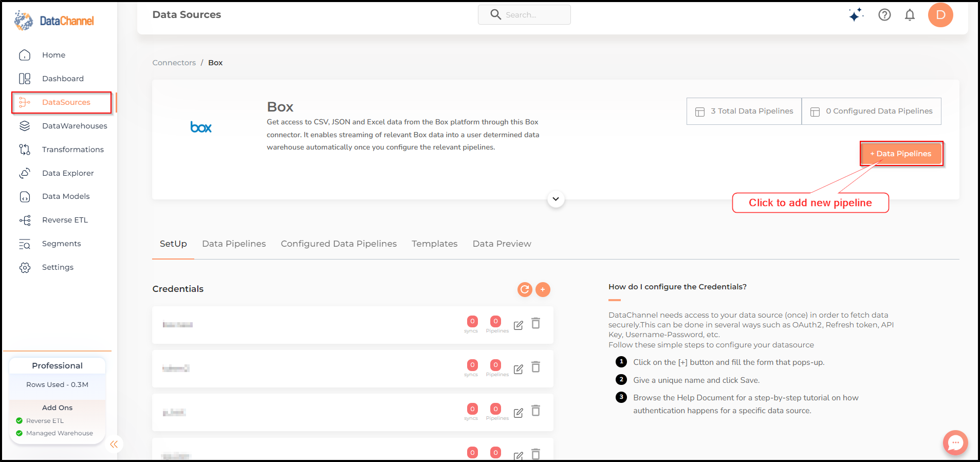Screen dimensions: 980x462
Task: Click the Professional plan label
Action: point(57,366)
